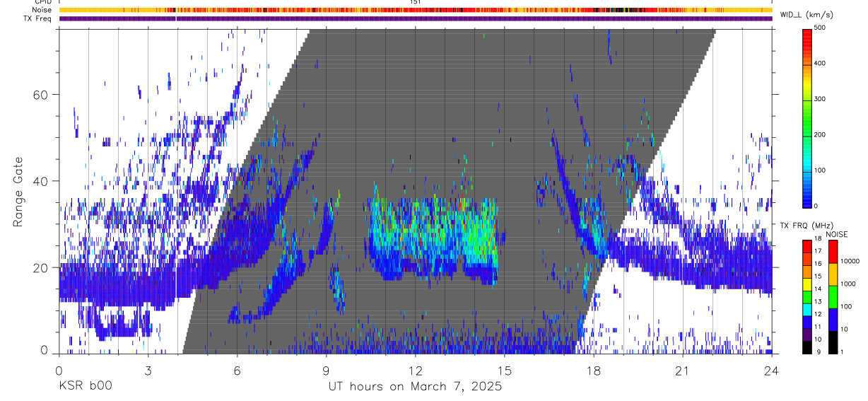The height and width of the screenshot is (401, 868).
Task: Pick green middle of WID colorbar
Action: [x=807, y=117]
